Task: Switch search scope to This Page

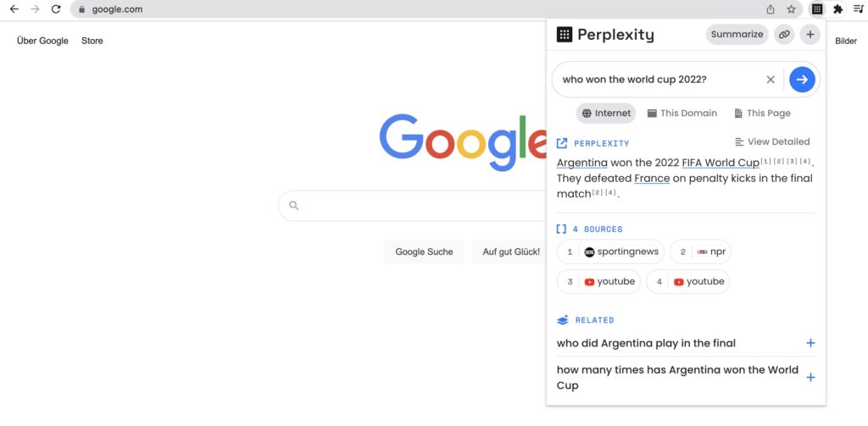Action: tap(762, 113)
